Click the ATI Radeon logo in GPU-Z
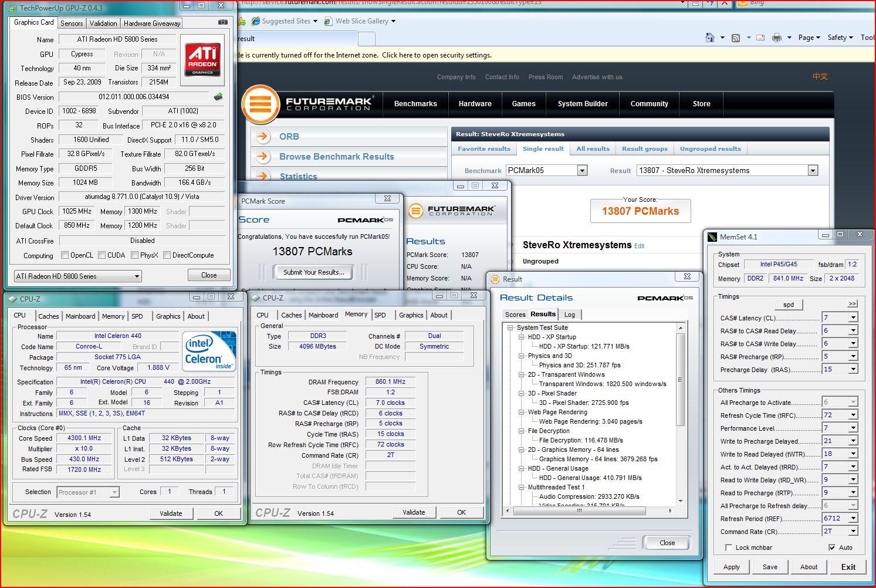Viewport: 876px width, 588px height. tap(202, 59)
